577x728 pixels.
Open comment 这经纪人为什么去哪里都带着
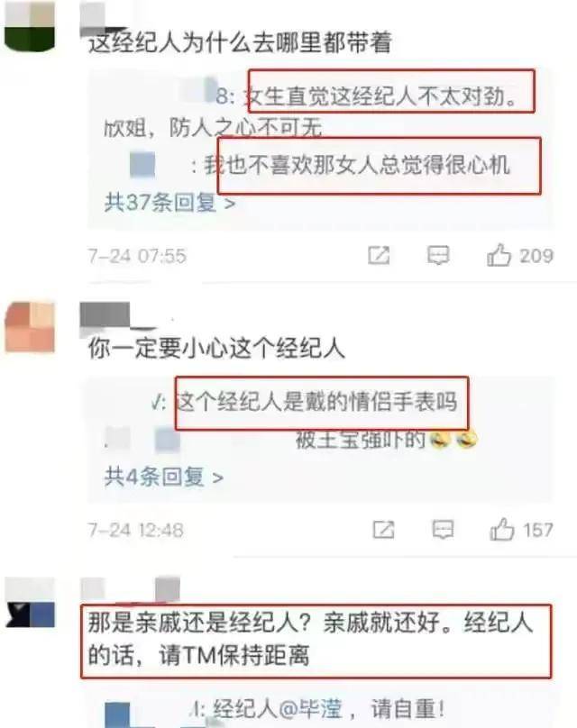tap(240, 43)
